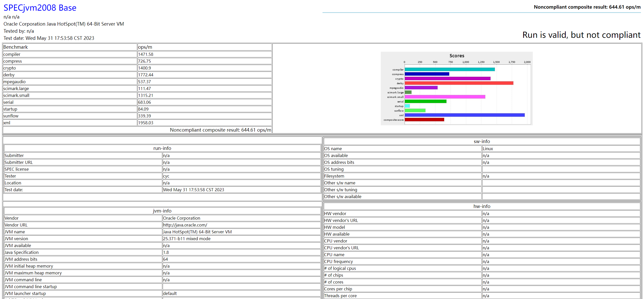Click the dark red composite score bar
Viewport: 644px width, 299px height.
point(424,120)
